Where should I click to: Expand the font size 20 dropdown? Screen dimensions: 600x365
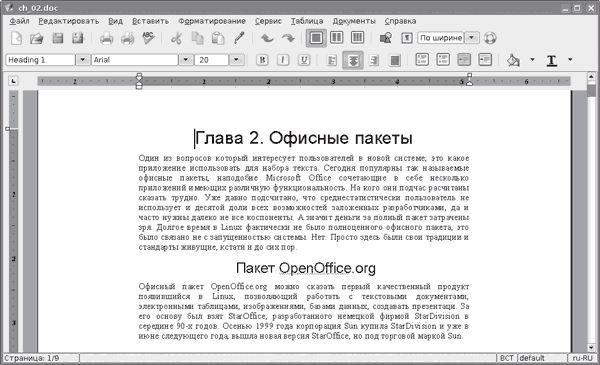tap(236, 60)
